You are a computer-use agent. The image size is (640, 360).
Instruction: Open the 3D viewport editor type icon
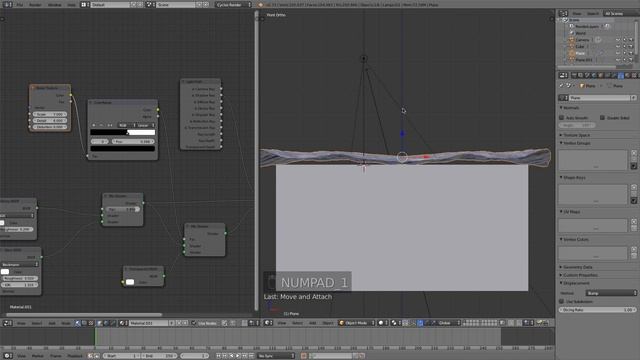(268, 323)
